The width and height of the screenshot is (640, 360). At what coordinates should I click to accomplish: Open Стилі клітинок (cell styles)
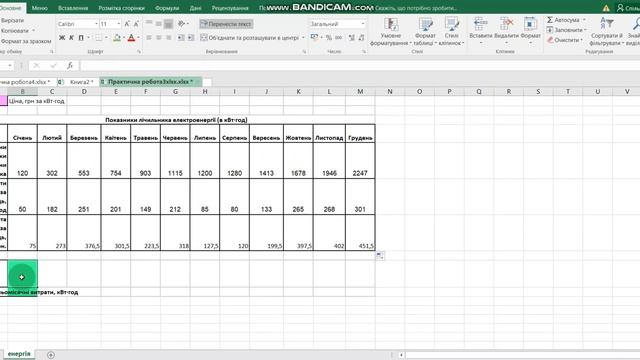(451, 32)
